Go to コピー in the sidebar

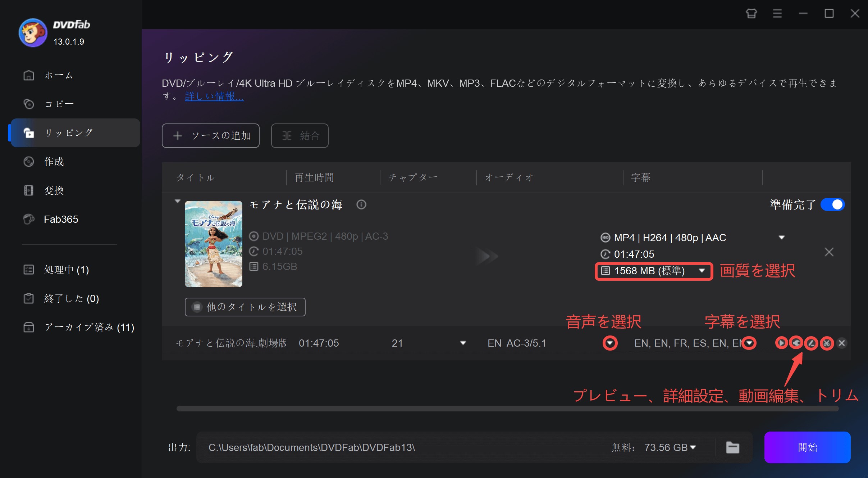pos(59,104)
